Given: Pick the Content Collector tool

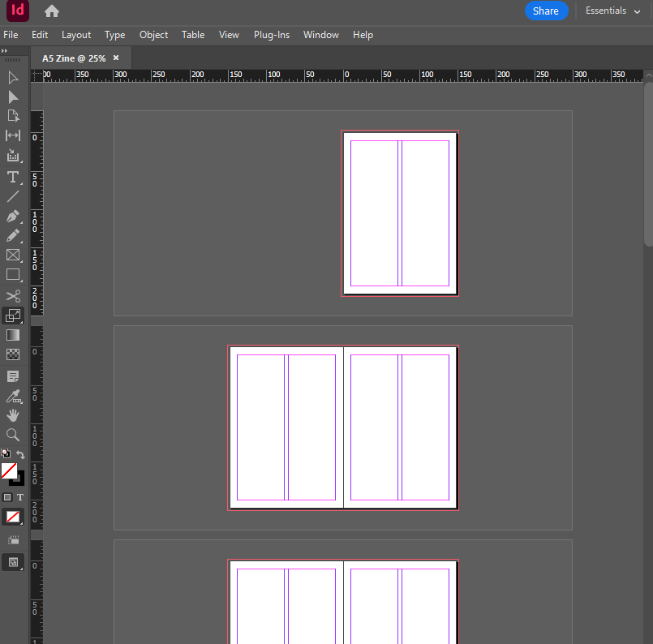Looking at the screenshot, I should [13, 156].
